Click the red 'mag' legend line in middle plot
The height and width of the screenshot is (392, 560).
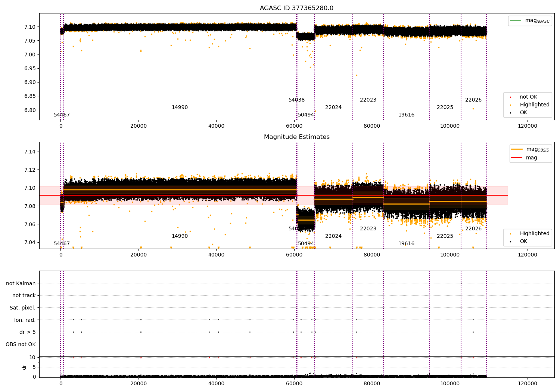pyautogui.click(x=517, y=158)
